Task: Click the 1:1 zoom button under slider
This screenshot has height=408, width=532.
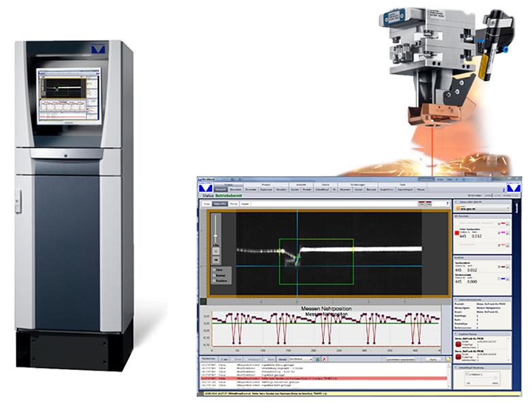Action: [216, 252]
